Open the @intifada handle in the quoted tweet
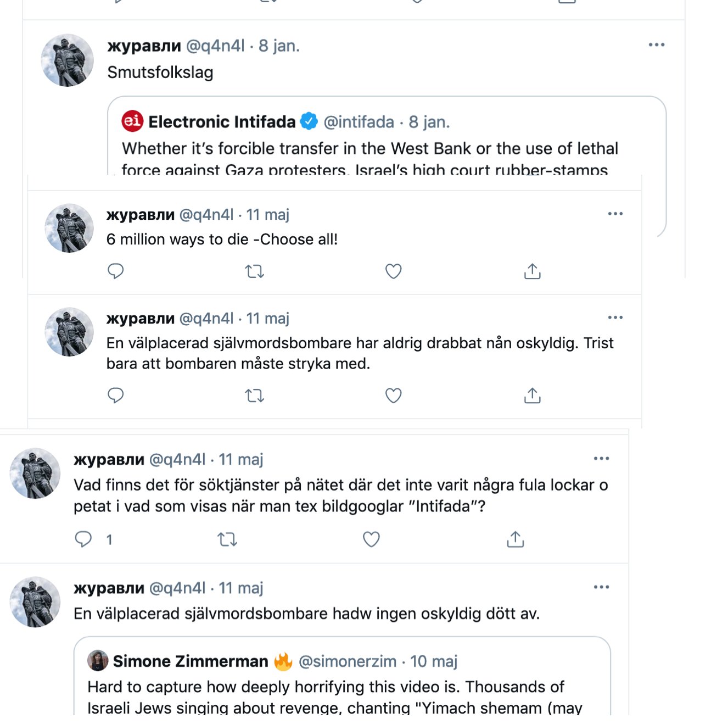The height and width of the screenshot is (724, 728). [359, 122]
